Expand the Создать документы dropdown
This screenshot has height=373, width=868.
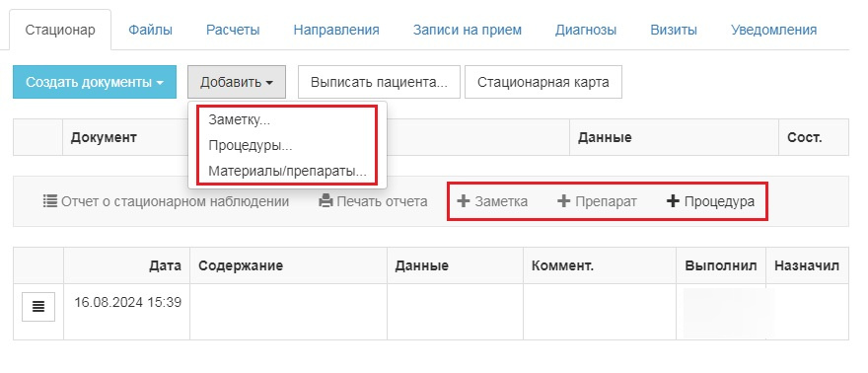(95, 82)
